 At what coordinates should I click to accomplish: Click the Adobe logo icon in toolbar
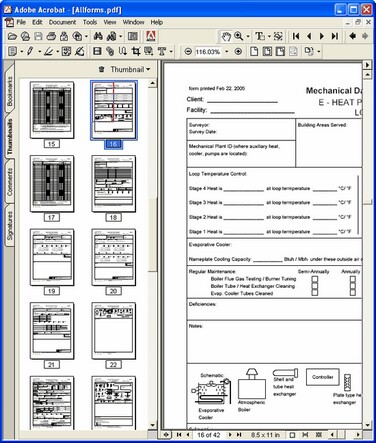[x=151, y=36]
